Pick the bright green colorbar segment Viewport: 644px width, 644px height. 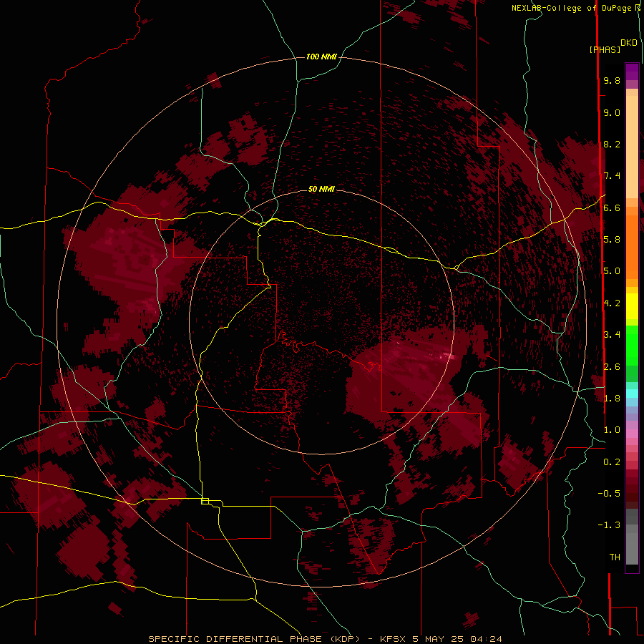tap(632, 345)
